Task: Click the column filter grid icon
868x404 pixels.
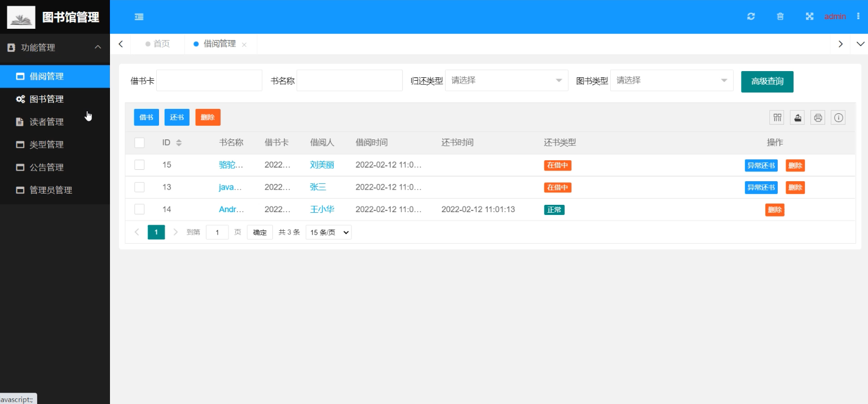Action: point(778,117)
